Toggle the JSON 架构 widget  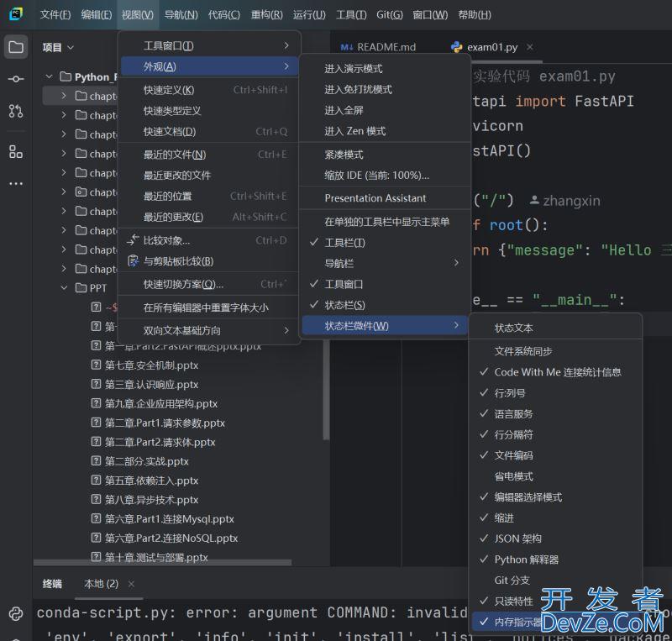555,539
